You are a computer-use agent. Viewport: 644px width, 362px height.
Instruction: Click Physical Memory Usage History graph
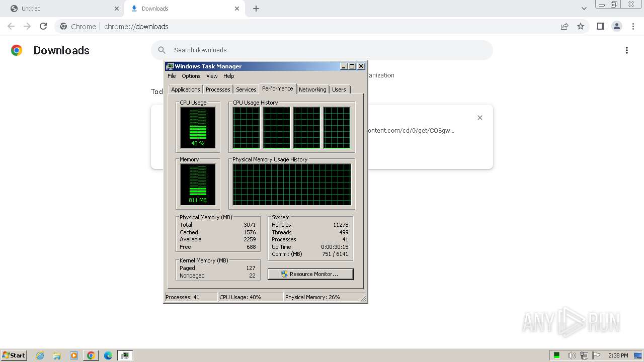click(291, 185)
